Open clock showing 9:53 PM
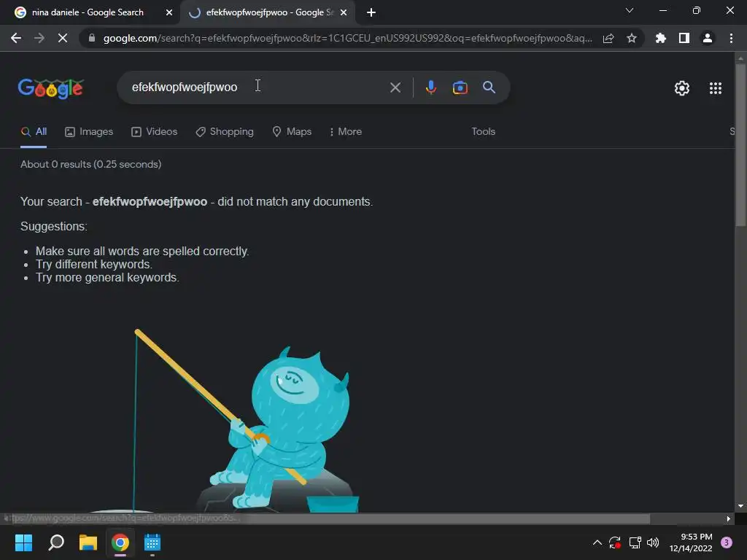Screen dimensions: 747x560 [691, 542]
